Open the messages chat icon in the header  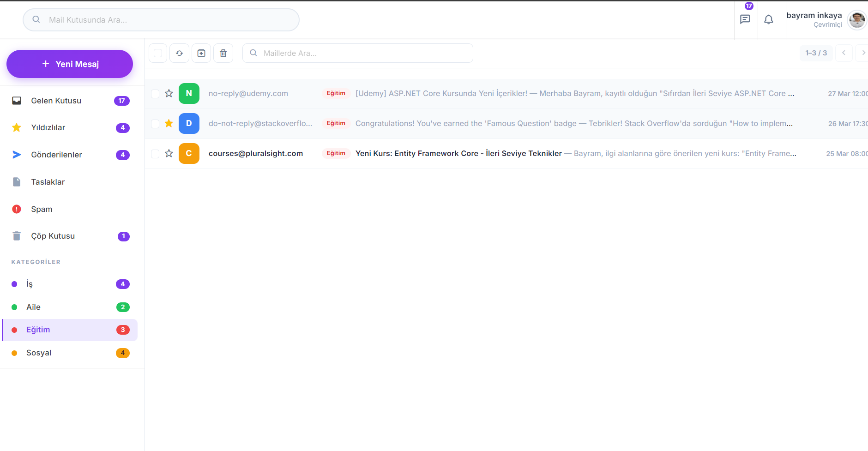pos(745,19)
